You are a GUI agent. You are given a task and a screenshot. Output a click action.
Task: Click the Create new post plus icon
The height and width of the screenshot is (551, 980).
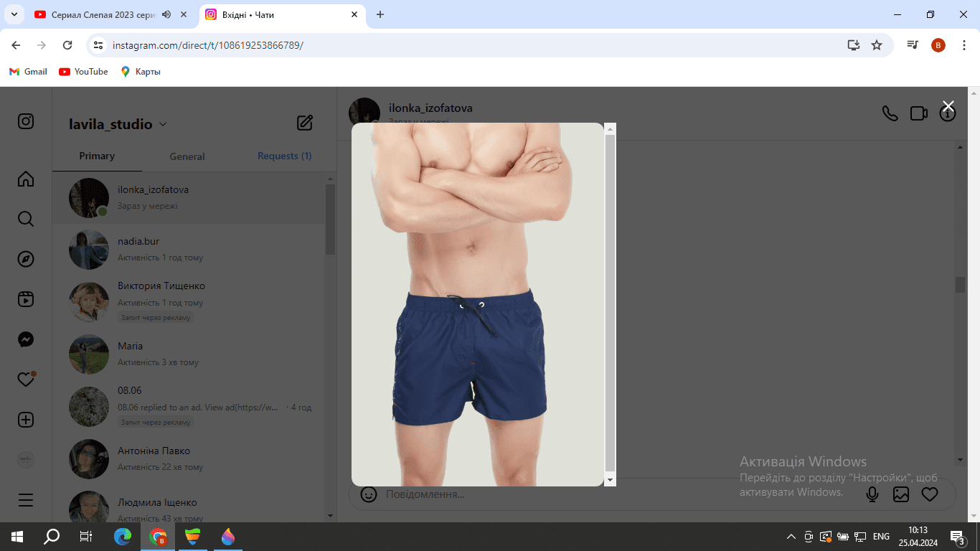26,420
